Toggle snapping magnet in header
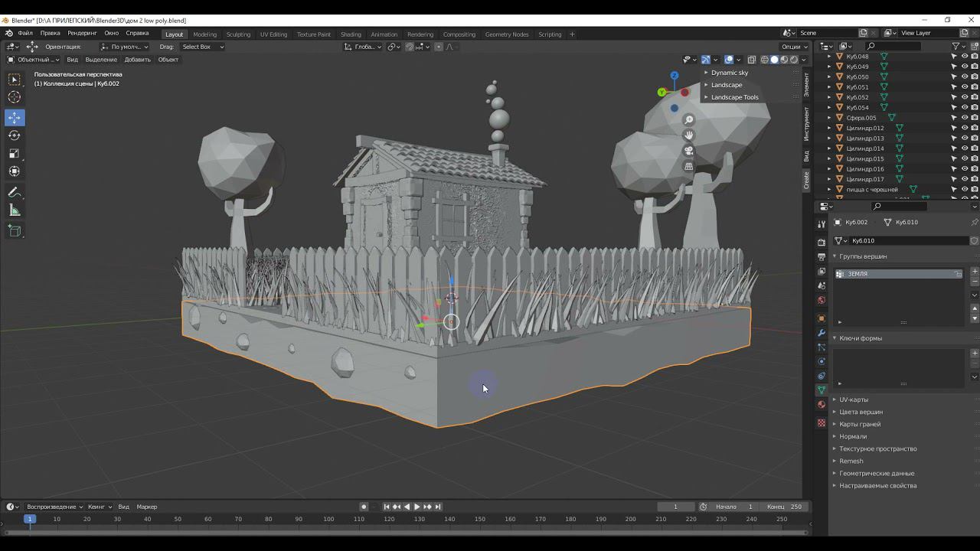 coord(410,47)
